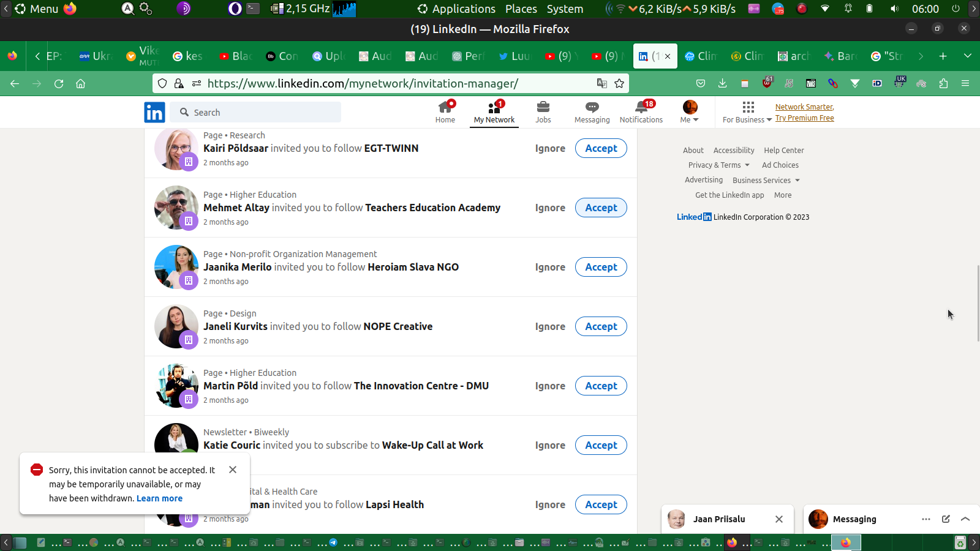The width and height of the screenshot is (980, 551).
Task: Open the Accessibility footer link
Action: (x=734, y=150)
